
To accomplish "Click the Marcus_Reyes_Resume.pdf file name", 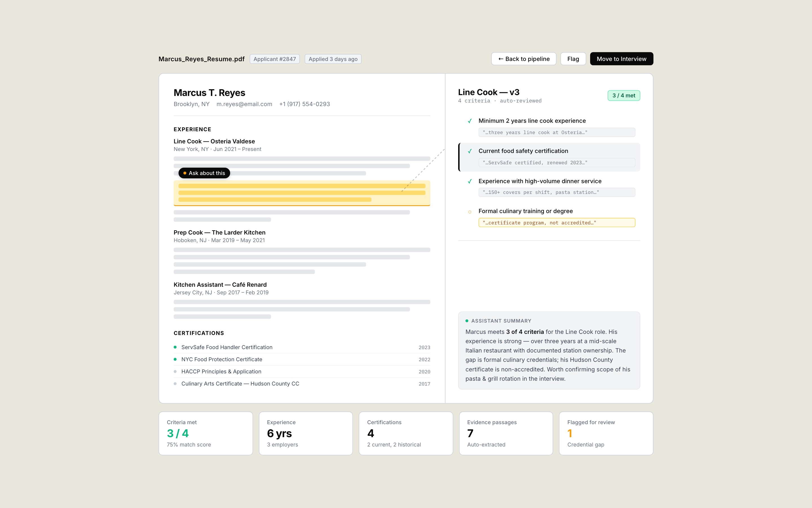I will tap(201, 59).
